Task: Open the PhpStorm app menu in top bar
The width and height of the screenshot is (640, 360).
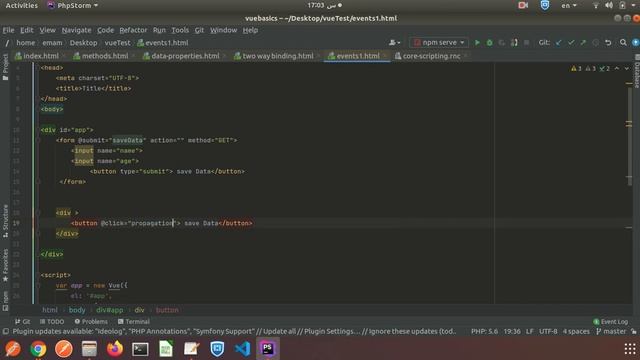Action: [73, 5]
